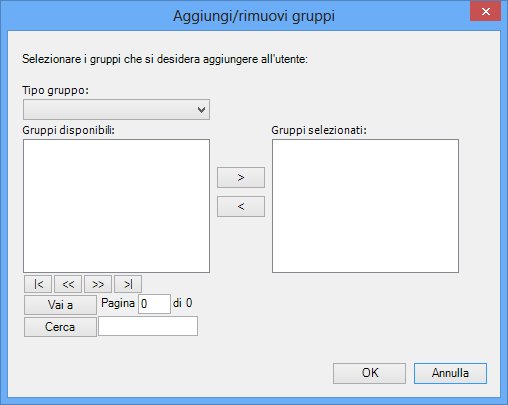Click the text field beside Cerca
Image resolution: width=508 pixels, height=405 pixels.
coord(148,326)
